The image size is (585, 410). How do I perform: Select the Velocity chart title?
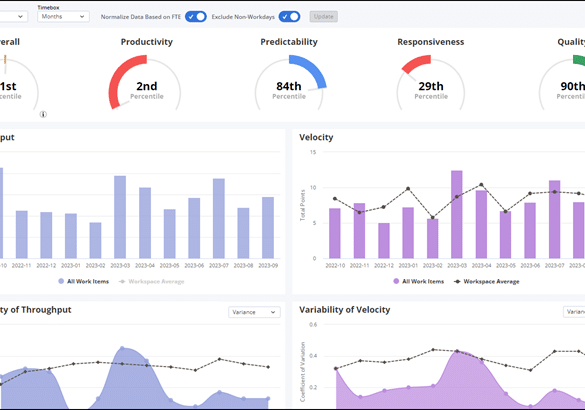pos(316,137)
